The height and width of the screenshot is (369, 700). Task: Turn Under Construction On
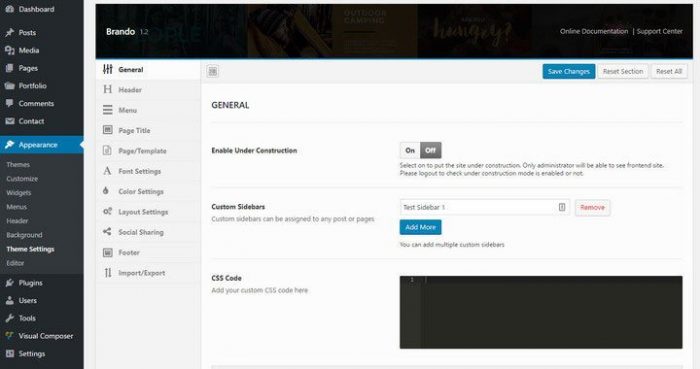[410, 150]
